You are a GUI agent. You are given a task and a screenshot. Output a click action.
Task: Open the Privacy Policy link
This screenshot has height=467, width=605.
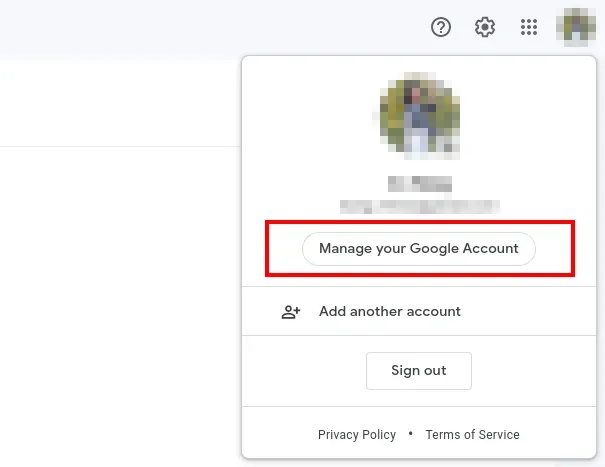coord(357,435)
